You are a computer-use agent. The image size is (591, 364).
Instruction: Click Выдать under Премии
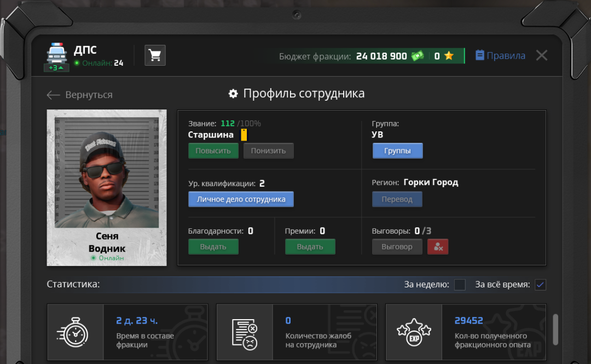pyautogui.click(x=310, y=247)
